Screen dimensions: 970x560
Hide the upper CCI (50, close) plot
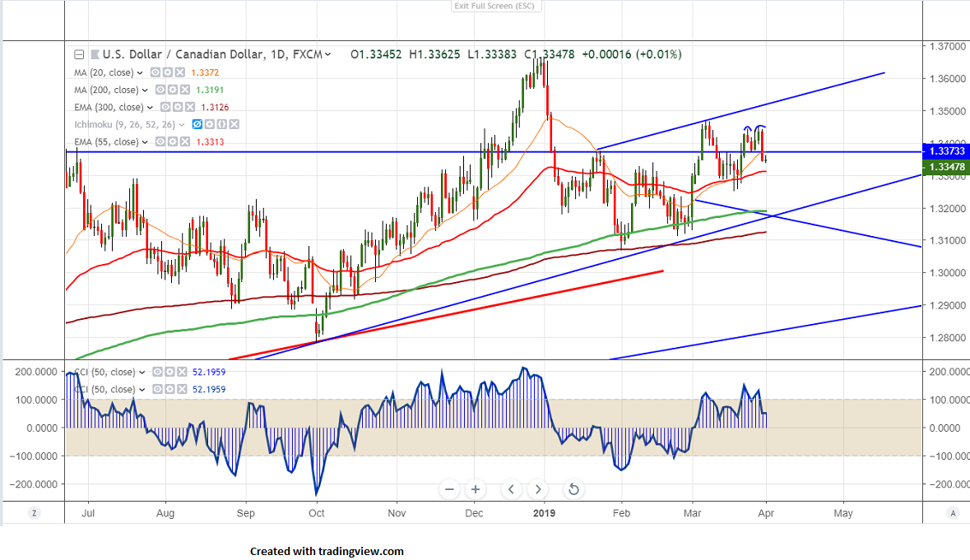pyautogui.click(x=158, y=372)
